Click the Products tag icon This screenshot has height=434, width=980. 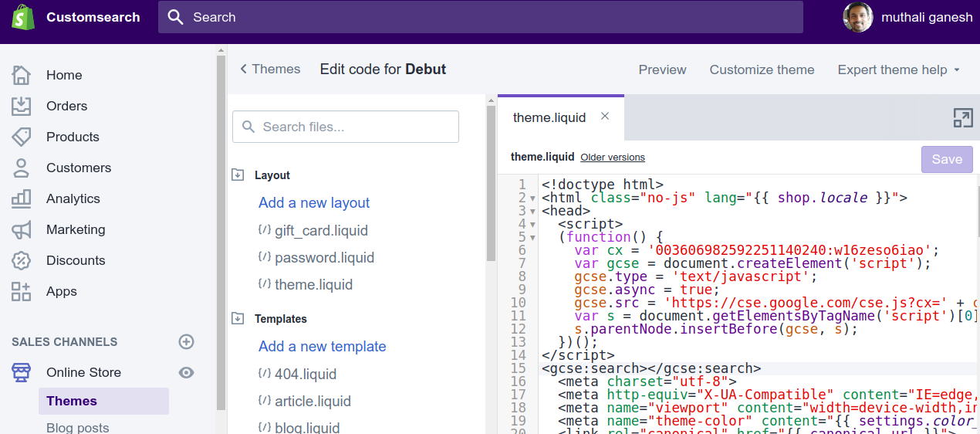22,137
